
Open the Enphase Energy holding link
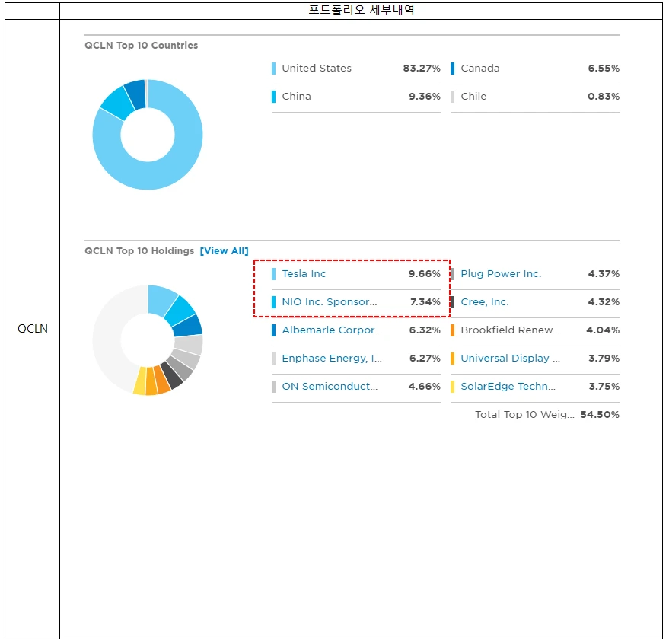(x=332, y=358)
